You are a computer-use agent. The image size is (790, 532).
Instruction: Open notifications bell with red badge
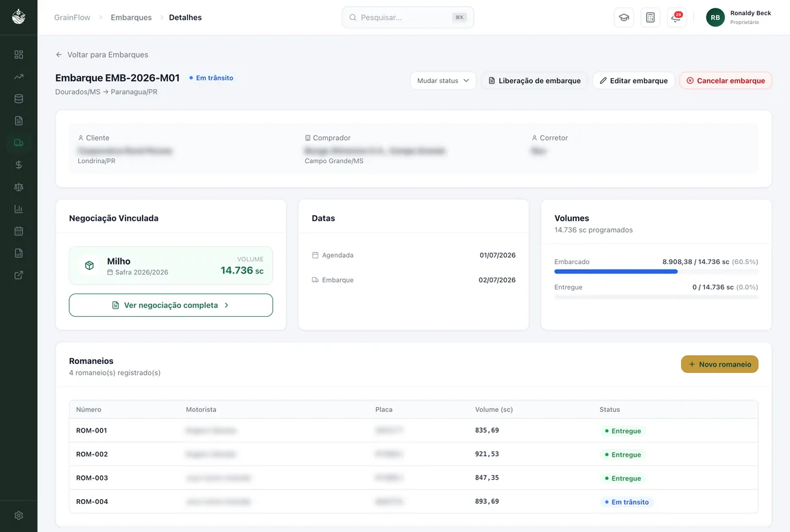point(677,18)
